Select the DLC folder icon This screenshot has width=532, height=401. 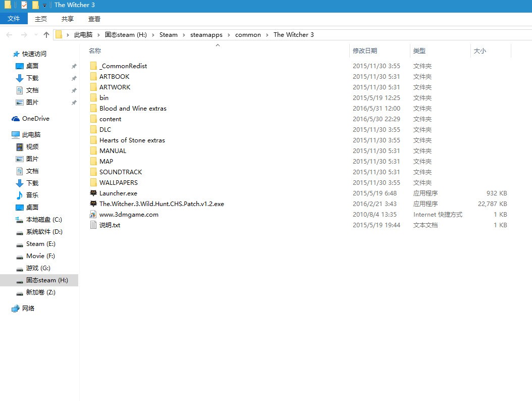(x=94, y=129)
